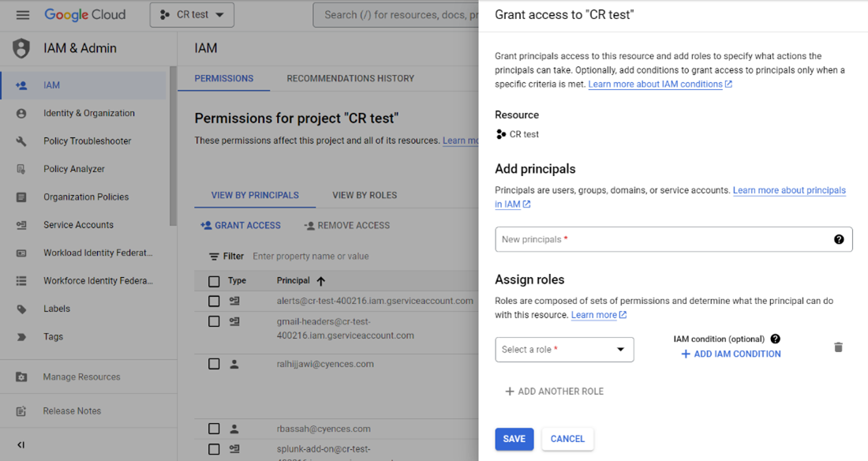Viewport: 868px width, 461px height.
Task: Click the Save button
Action: click(x=514, y=439)
